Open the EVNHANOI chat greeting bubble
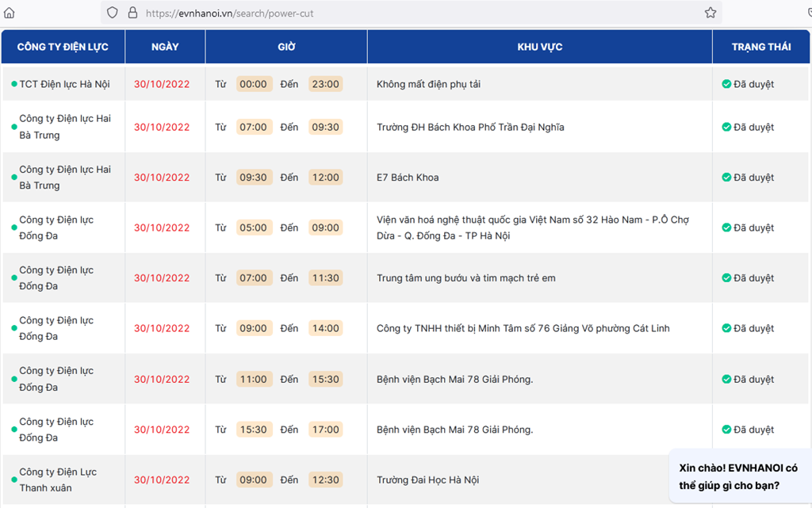Screen dimensions: 812x508 (x=740, y=476)
